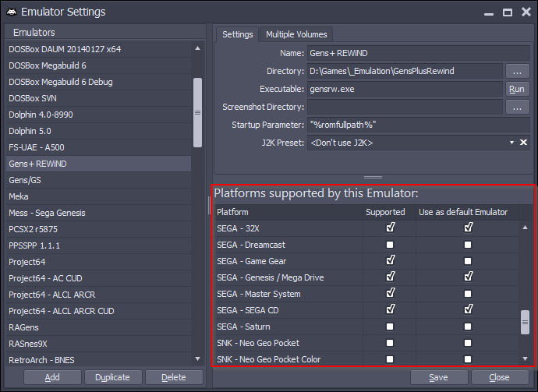The width and height of the screenshot is (538, 392).
Task: Click down arrow of Emulators list scrollbar
Action: pos(197,358)
